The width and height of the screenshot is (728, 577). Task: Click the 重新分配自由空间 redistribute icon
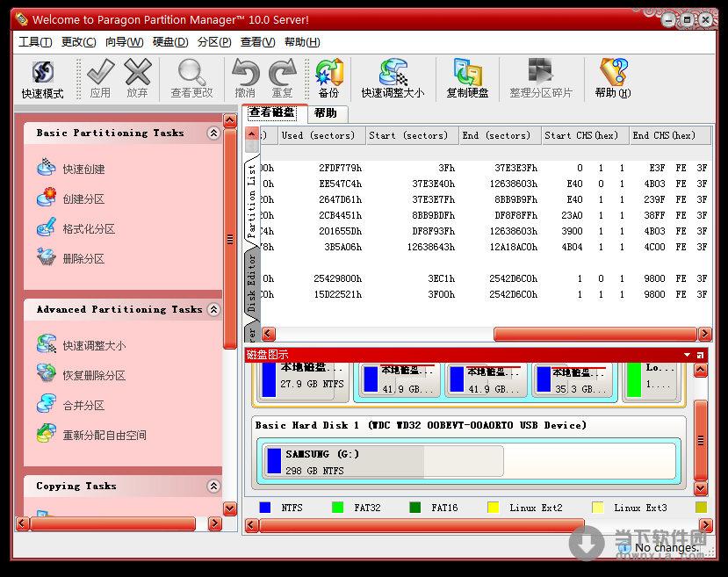point(46,433)
